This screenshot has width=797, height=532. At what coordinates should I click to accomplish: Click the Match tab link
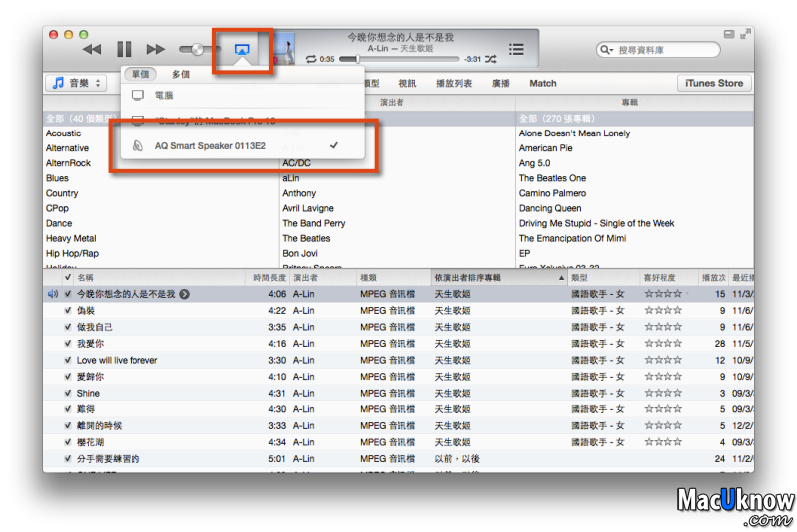point(543,83)
